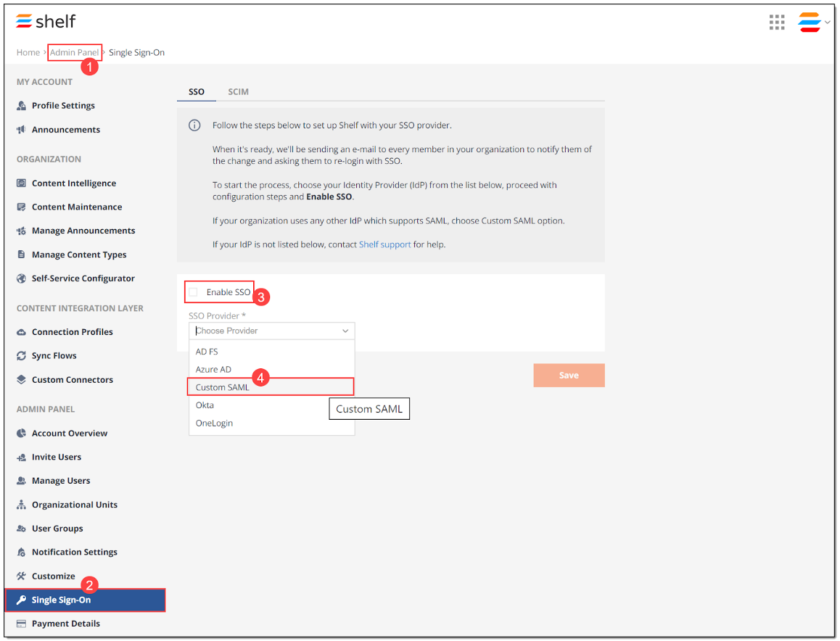
Task: Expand the account menu chevron
Action: (827, 22)
